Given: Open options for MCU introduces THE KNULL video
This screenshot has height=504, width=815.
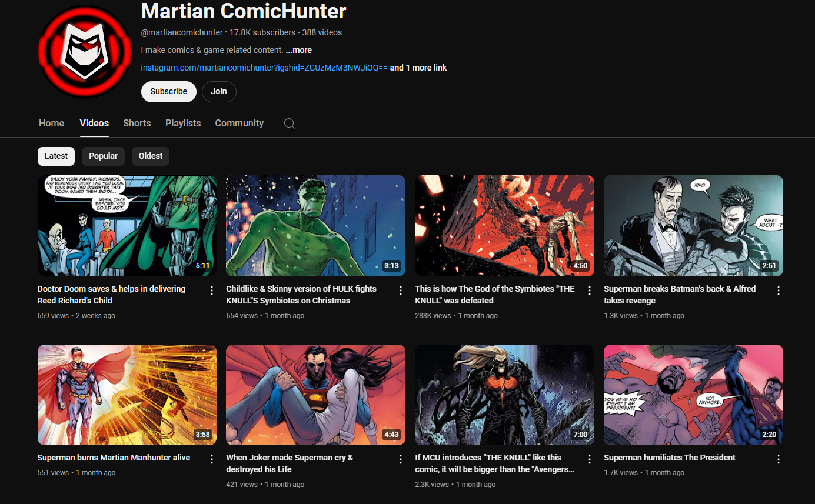Looking at the screenshot, I should pyautogui.click(x=589, y=459).
